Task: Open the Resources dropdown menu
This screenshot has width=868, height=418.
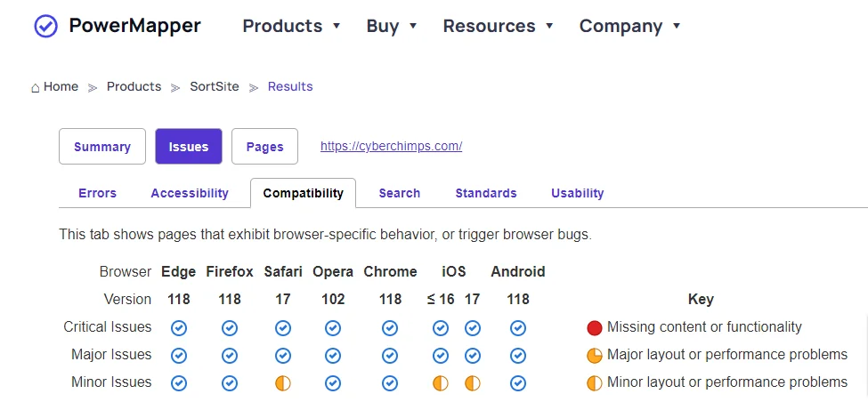Action: [x=499, y=26]
